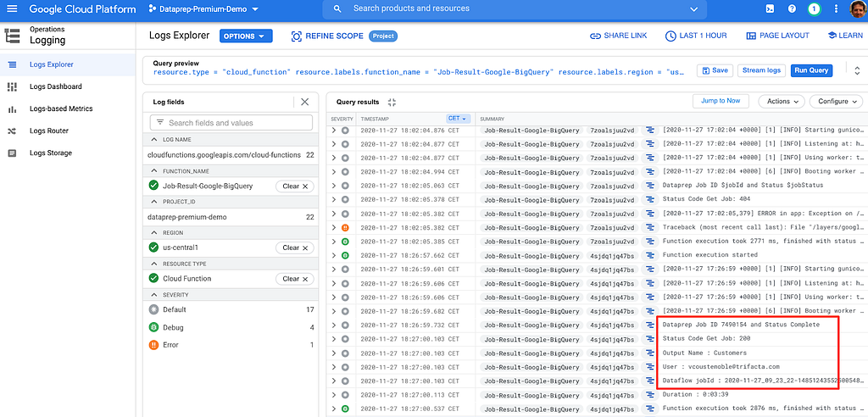Open the LAST 1 HOUR time range
Image resolution: width=868 pixels, height=417 pixels.
[696, 36]
